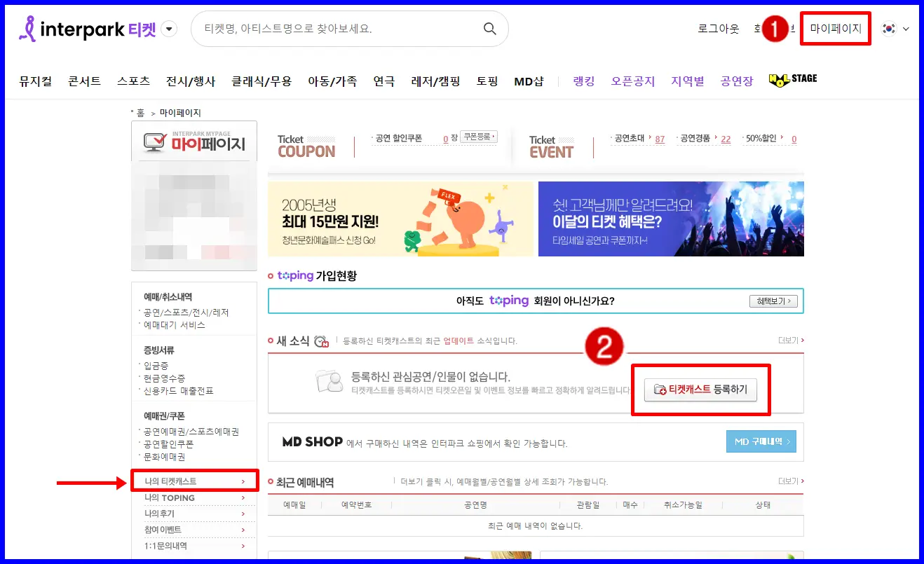Click the NOL STAGE logo
This screenshot has height=564, width=924.
[x=793, y=79]
